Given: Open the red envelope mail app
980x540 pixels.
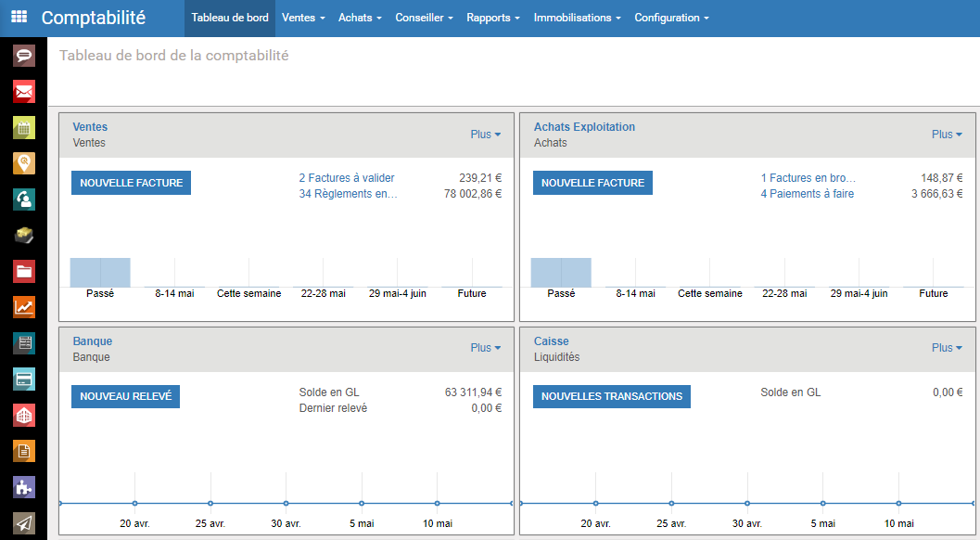Looking at the screenshot, I should point(24,92).
